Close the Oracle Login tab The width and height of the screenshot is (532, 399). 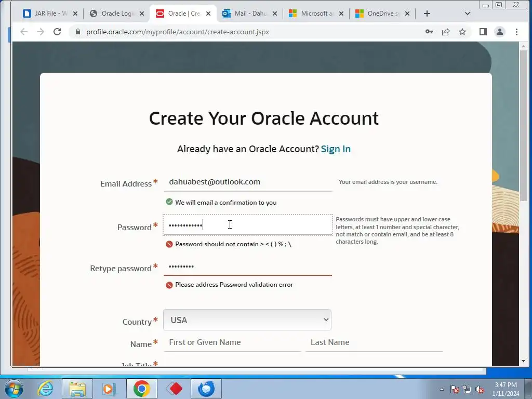tap(142, 14)
